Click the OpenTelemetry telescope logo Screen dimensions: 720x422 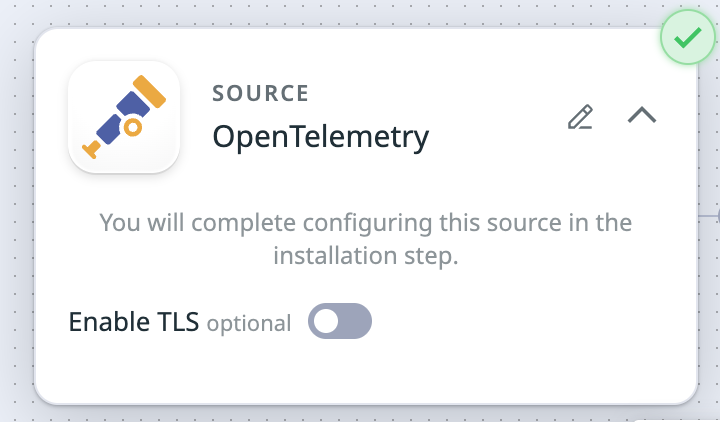[x=124, y=117]
